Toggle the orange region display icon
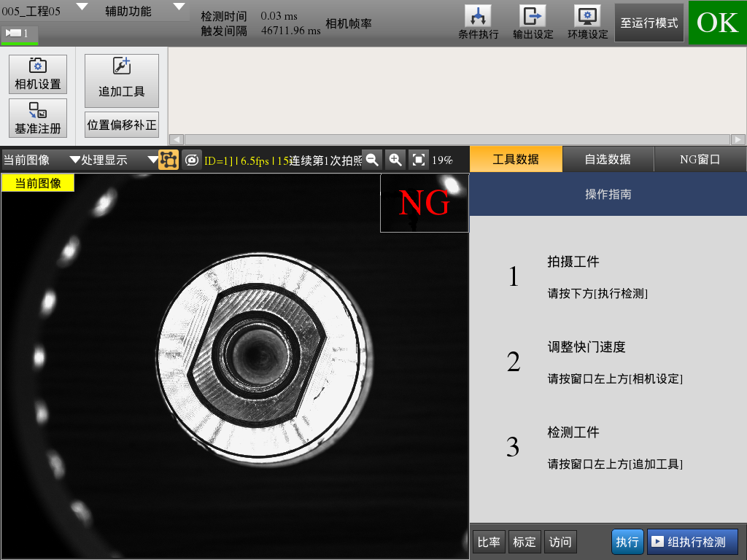The height and width of the screenshot is (560, 747). coord(169,160)
